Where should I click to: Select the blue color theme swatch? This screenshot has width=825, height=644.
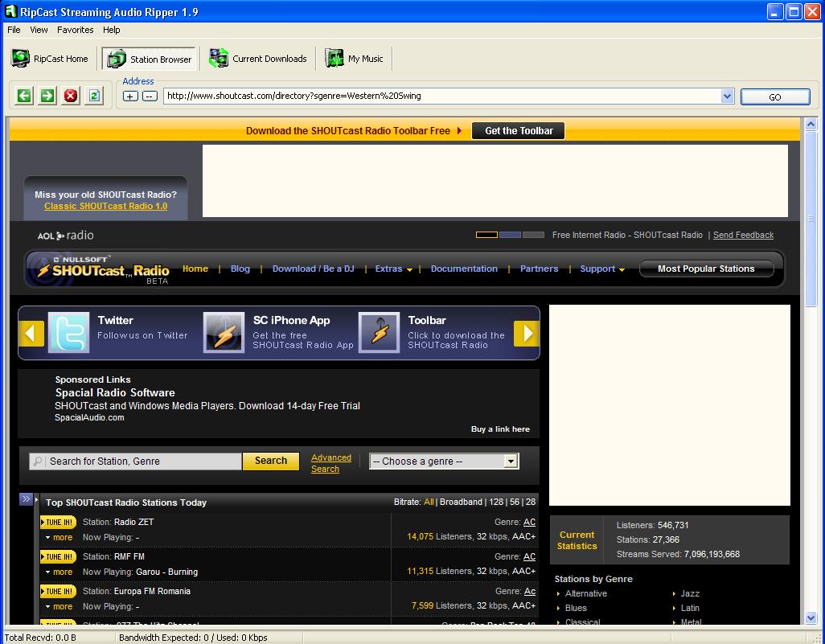[510, 235]
